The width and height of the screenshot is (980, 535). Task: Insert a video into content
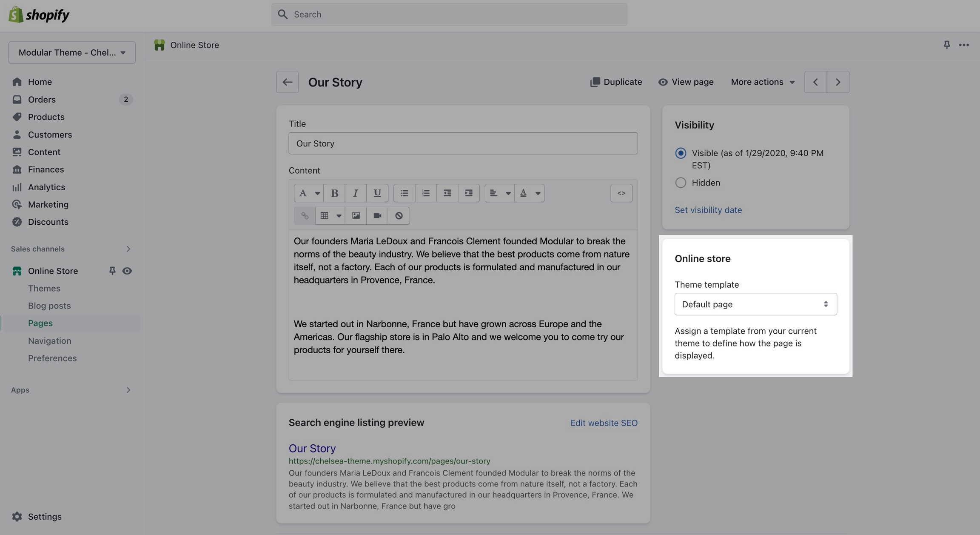377,216
